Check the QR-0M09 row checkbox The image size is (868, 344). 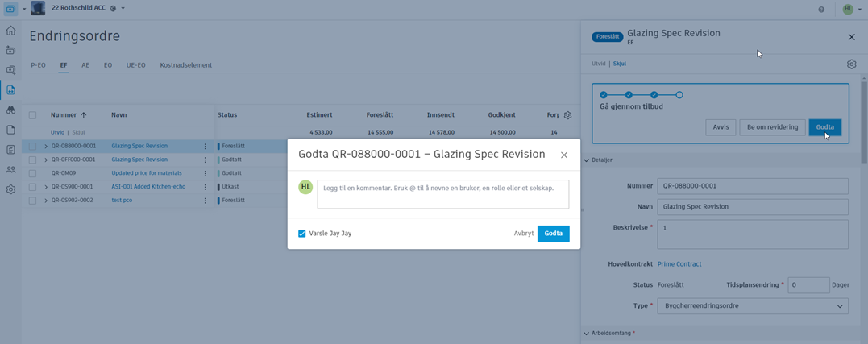tap(33, 173)
